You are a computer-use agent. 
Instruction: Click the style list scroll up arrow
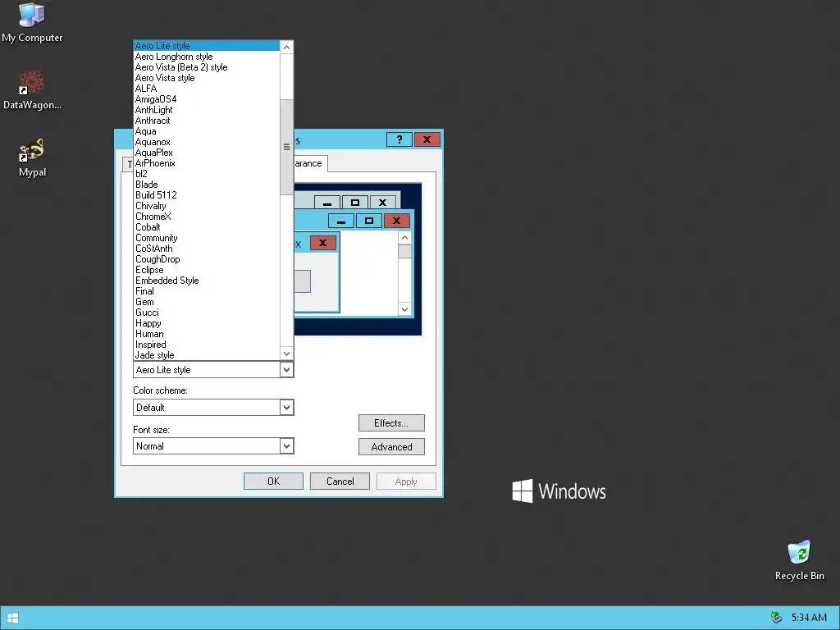coord(286,47)
